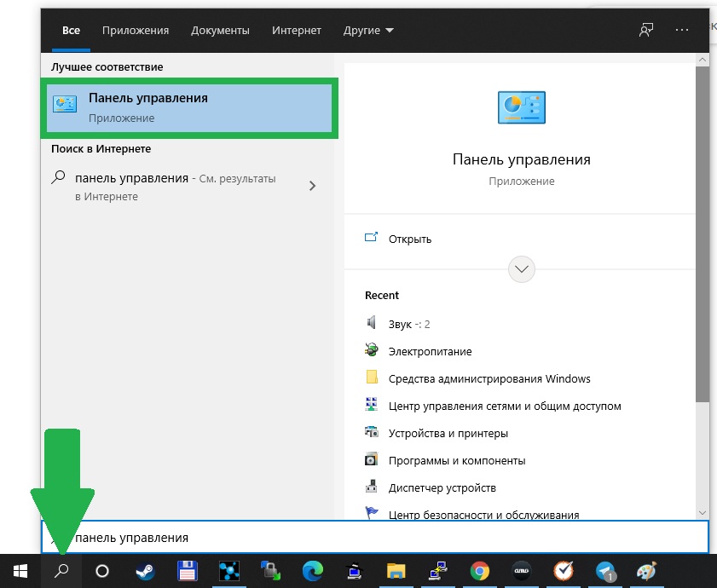The image size is (717, 588).
Task: Expand more actions with the round chevron
Action: pos(521,269)
